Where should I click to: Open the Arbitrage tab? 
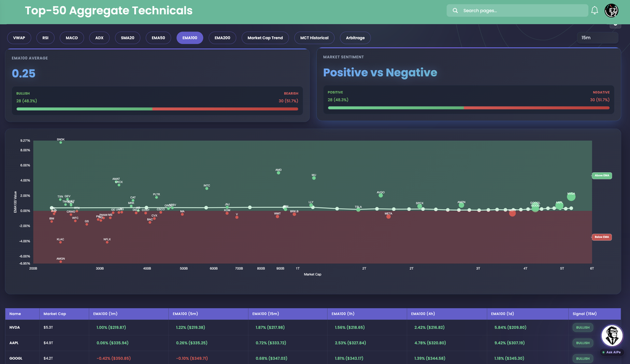click(355, 38)
